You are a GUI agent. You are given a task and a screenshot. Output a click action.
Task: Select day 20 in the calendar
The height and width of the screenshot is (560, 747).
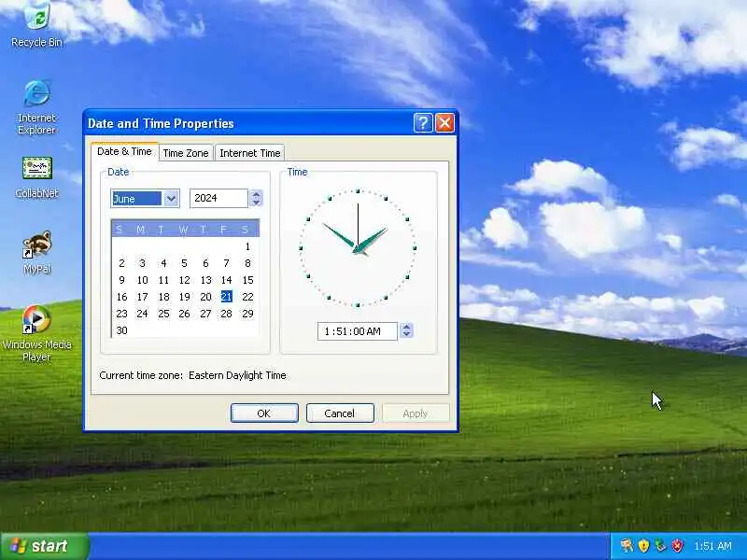205,297
